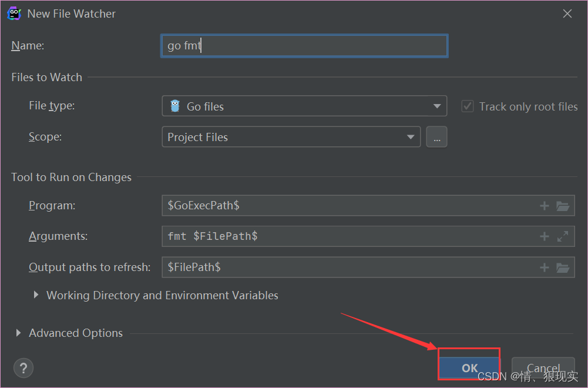Click the Program field with $GoExecPath$
Viewport: 588px width, 388px height.
click(368, 206)
